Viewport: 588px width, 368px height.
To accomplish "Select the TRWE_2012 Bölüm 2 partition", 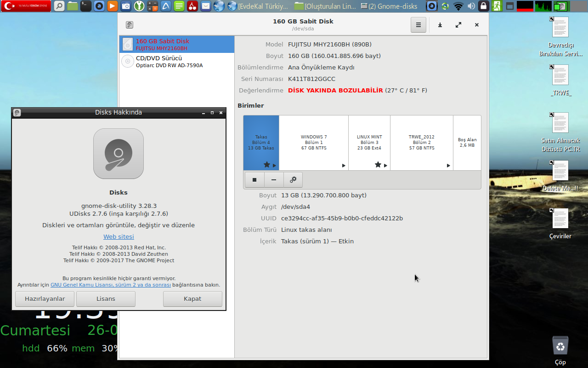I will click(422, 143).
